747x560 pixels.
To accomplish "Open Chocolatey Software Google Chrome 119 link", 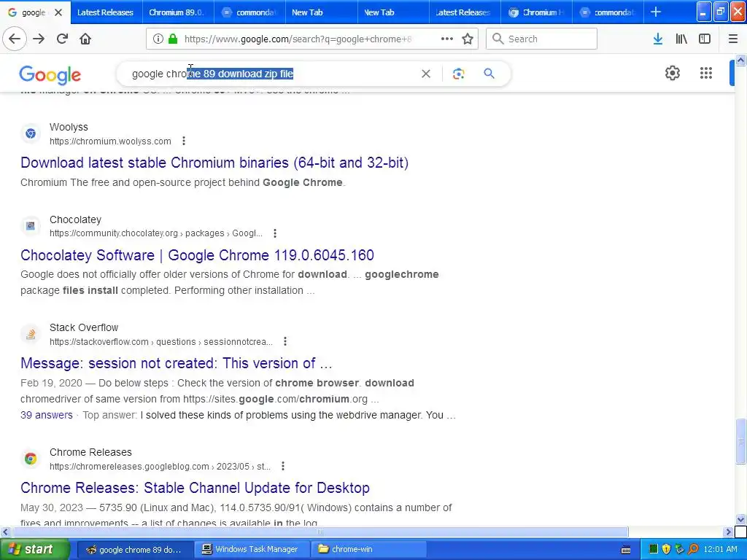I will pyautogui.click(x=197, y=254).
